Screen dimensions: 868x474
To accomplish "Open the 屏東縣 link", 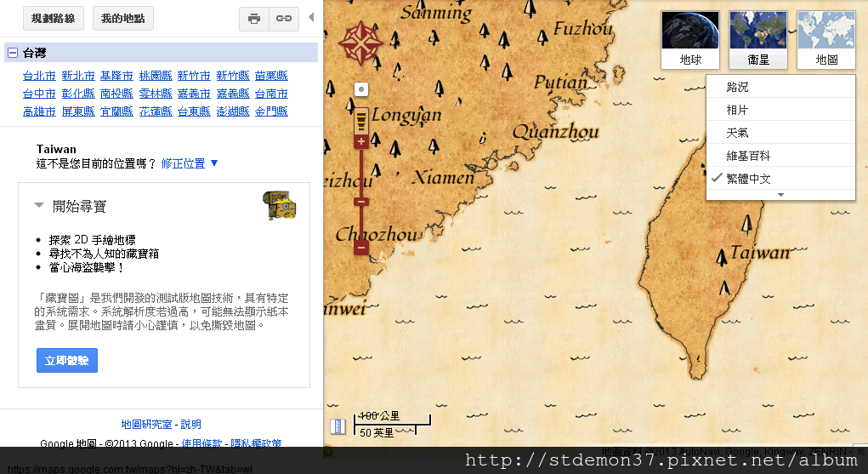I will click(x=78, y=111).
